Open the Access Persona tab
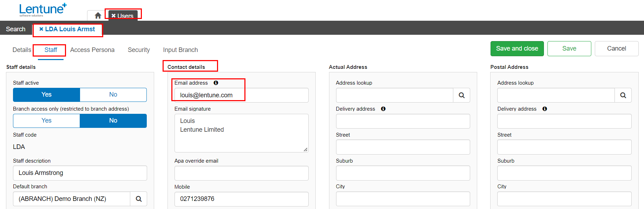Image resolution: width=644 pixels, height=209 pixels. pos(92,50)
